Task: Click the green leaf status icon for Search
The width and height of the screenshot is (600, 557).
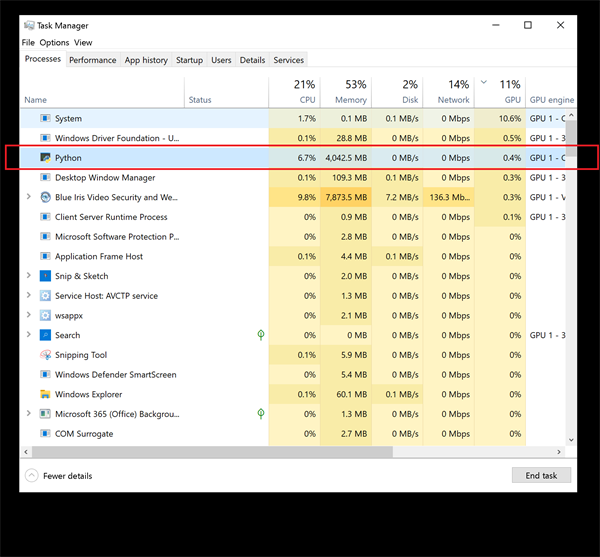Action: pos(261,335)
